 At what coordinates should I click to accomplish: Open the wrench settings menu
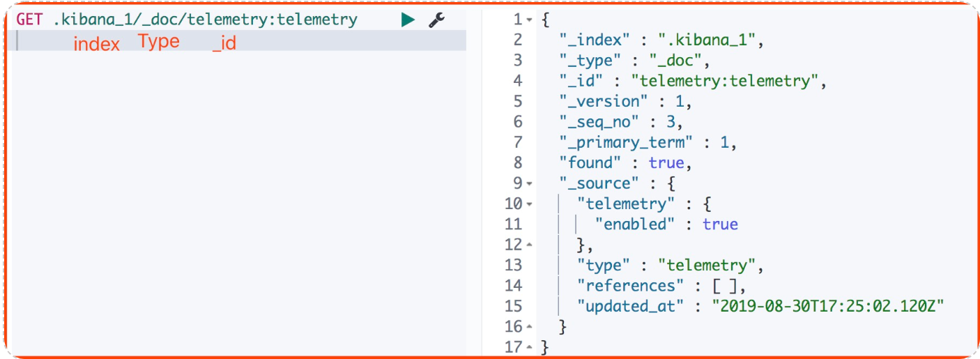437,20
